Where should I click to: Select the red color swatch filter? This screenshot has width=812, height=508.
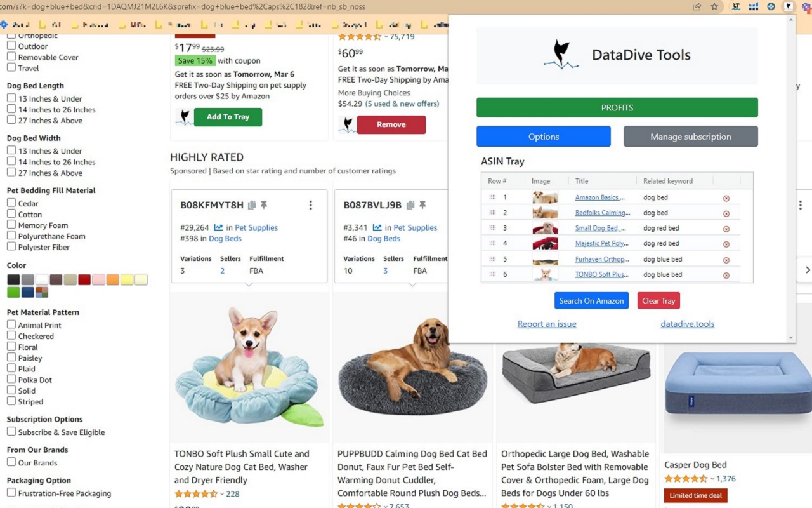84,280
